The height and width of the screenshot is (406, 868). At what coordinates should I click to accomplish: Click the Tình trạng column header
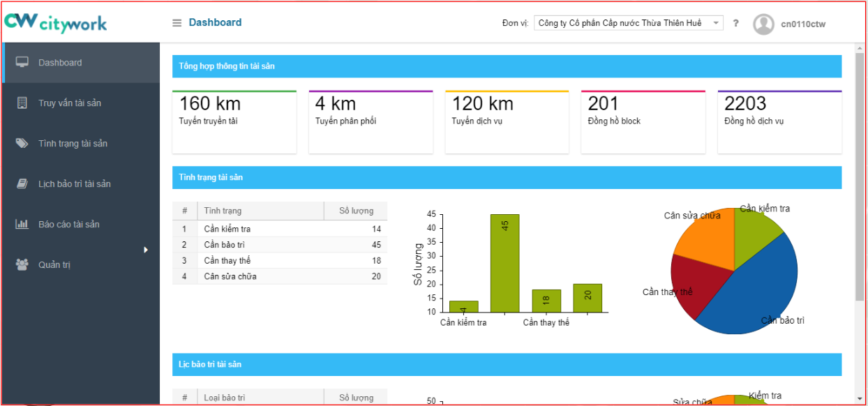click(x=260, y=211)
